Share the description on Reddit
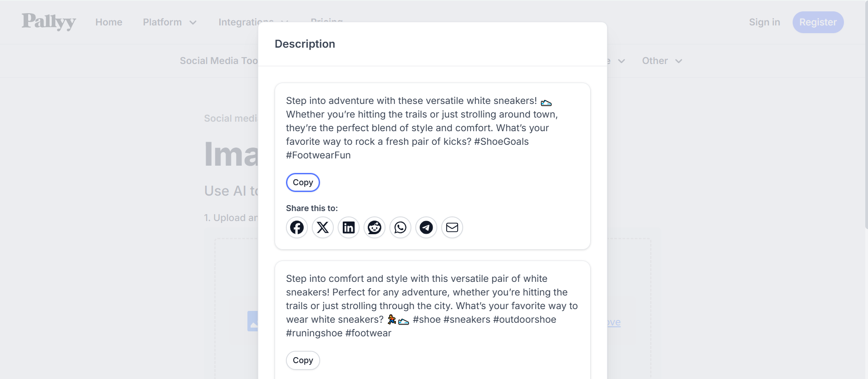This screenshot has height=379, width=868. click(x=375, y=227)
